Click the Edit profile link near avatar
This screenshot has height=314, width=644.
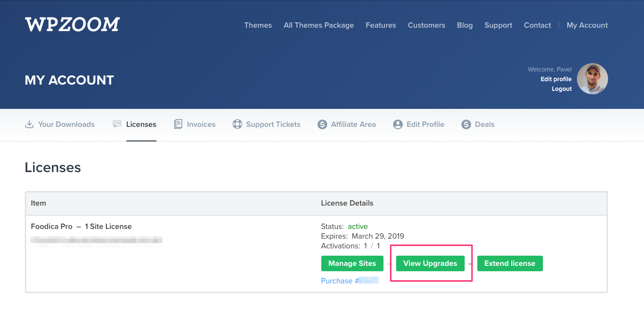[556, 79]
